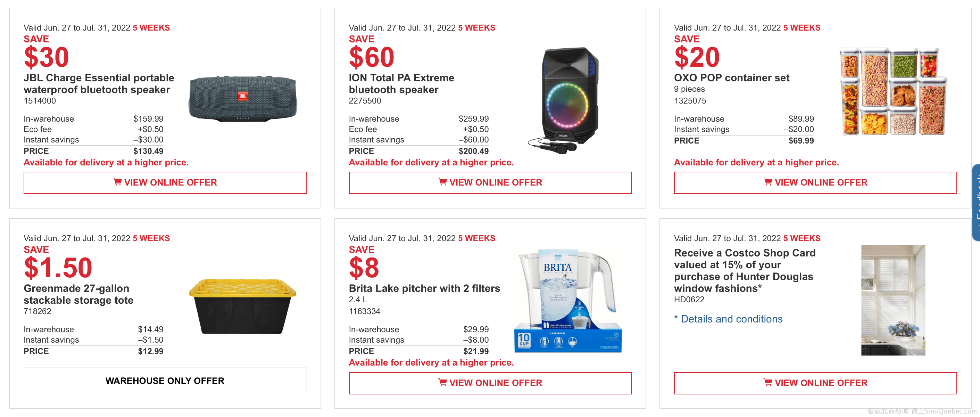Click cart icon in JBL speaker offer button
This screenshot has height=417, width=980.
pos(117,182)
